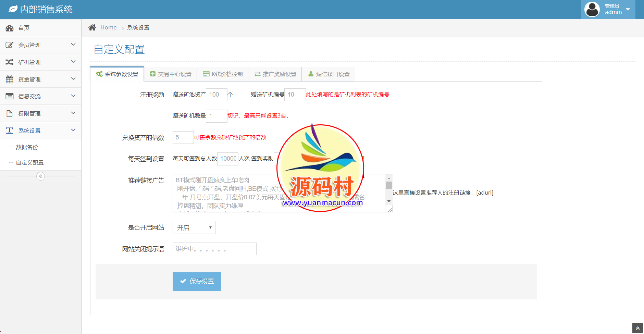Click the shuffle icon beside 矿机管理
Image resolution: width=644 pixels, height=334 pixels.
pos(10,62)
